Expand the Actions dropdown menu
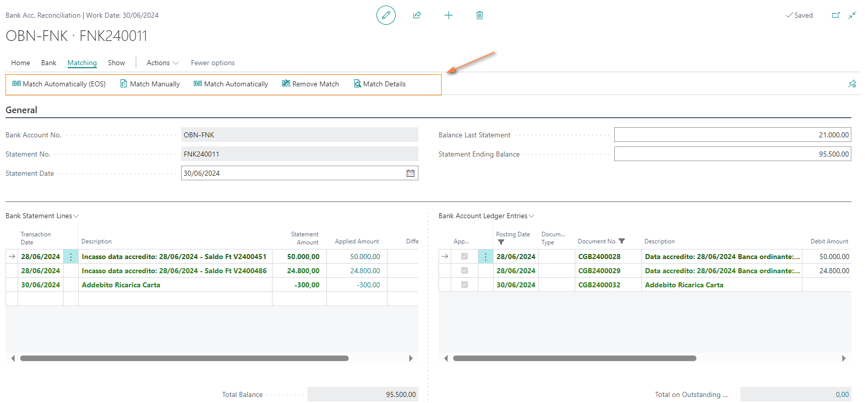Image resolution: width=868 pixels, height=403 pixels. pos(162,63)
